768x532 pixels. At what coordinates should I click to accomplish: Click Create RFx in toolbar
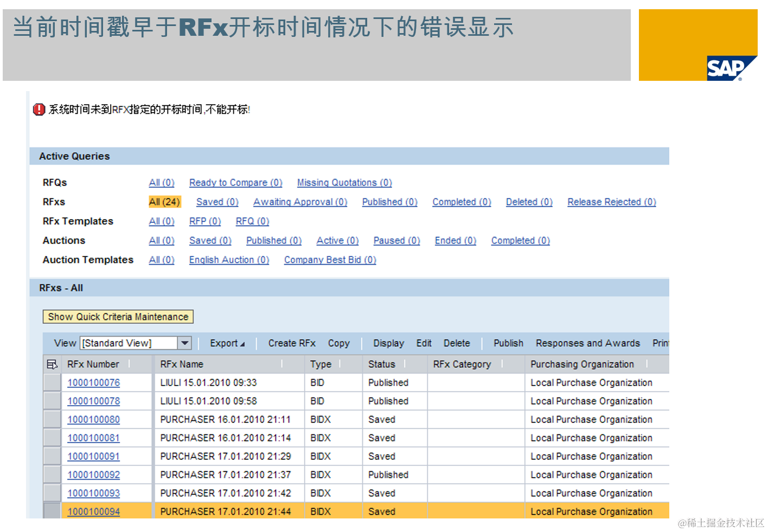tap(292, 343)
